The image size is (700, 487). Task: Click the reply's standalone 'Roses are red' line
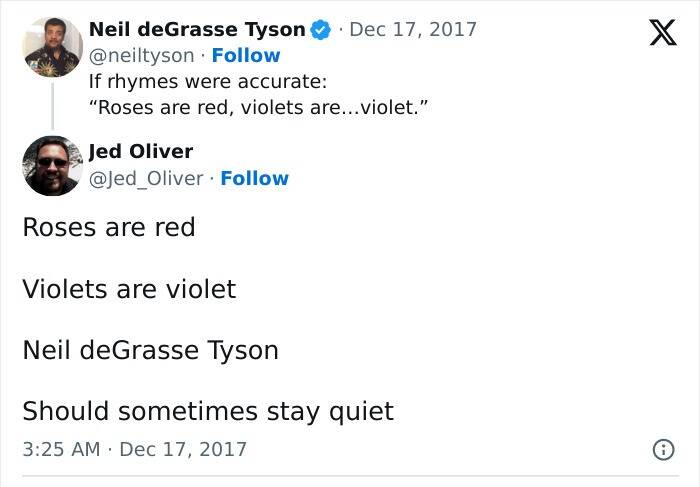108,227
